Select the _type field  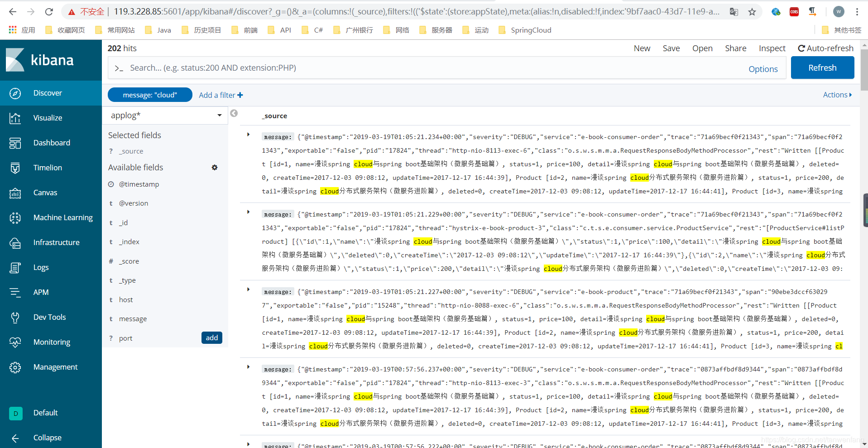pos(127,280)
